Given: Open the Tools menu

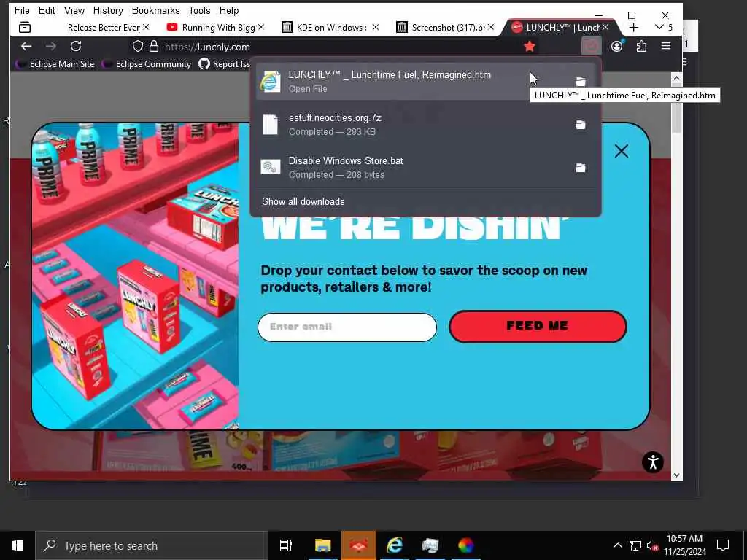Looking at the screenshot, I should [199, 10].
